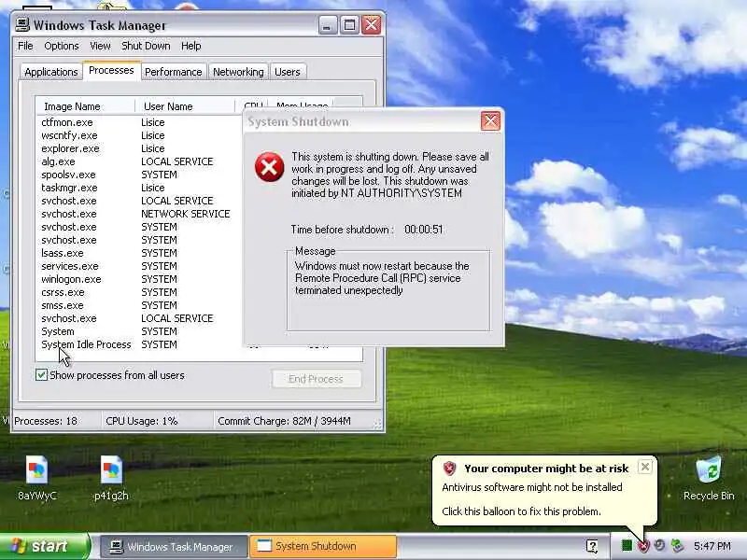The width and height of the screenshot is (747, 560).
Task: Open the 8aYWyC desktop file icon
Action: pos(37,478)
